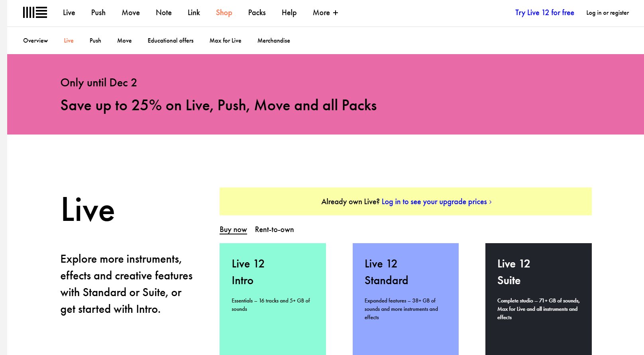Go to the Merchandise section
644x355 pixels.
click(273, 41)
